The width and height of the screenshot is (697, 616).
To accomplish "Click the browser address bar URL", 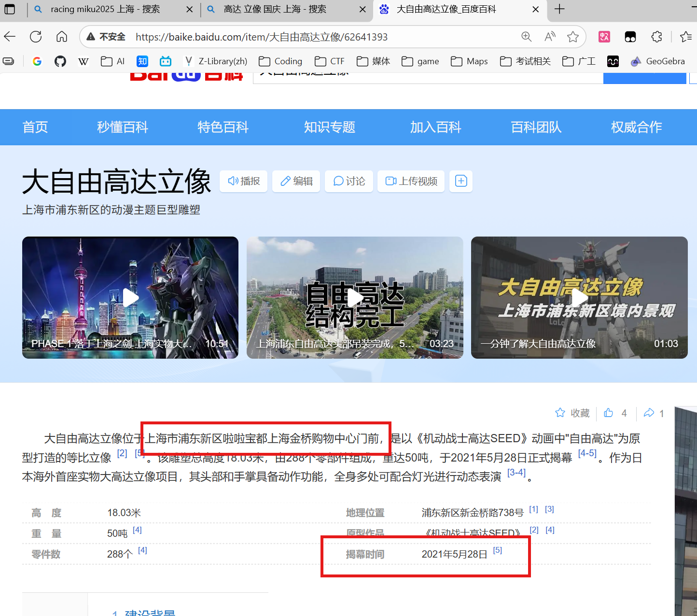I will click(262, 37).
